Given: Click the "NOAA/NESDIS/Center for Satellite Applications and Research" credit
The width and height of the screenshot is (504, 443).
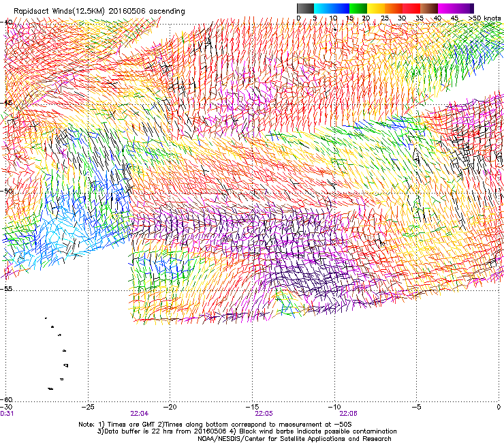Looking at the screenshot, I should pyautogui.click(x=294, y=439).
